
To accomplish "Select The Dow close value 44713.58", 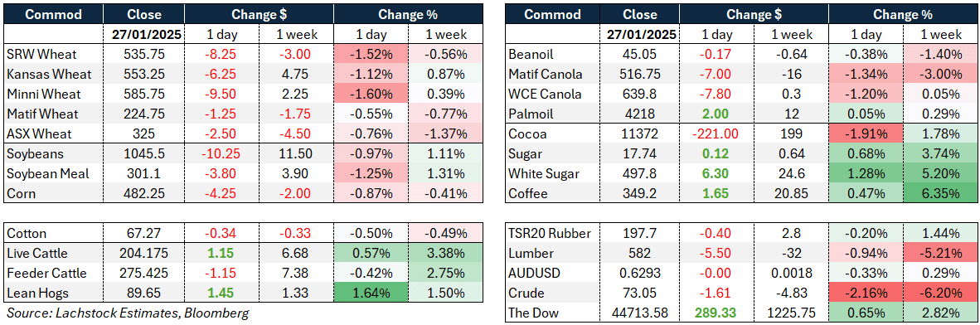I will coord(640,313).
